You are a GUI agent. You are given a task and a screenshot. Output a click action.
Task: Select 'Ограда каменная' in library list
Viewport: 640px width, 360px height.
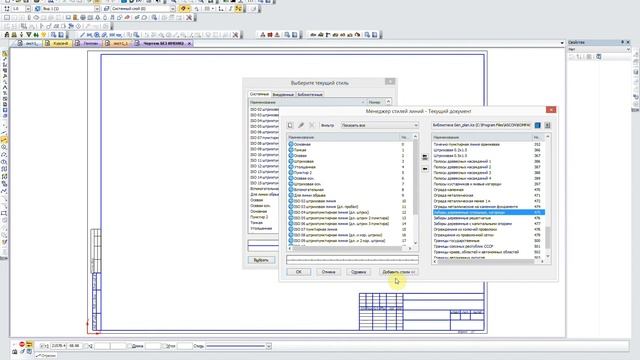click(449, 190)
